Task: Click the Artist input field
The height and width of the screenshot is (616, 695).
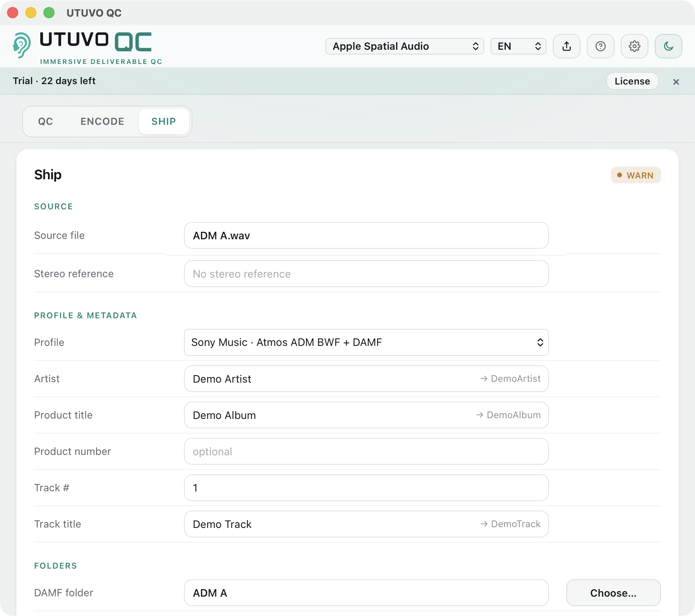Action: (x=366, y=379)
